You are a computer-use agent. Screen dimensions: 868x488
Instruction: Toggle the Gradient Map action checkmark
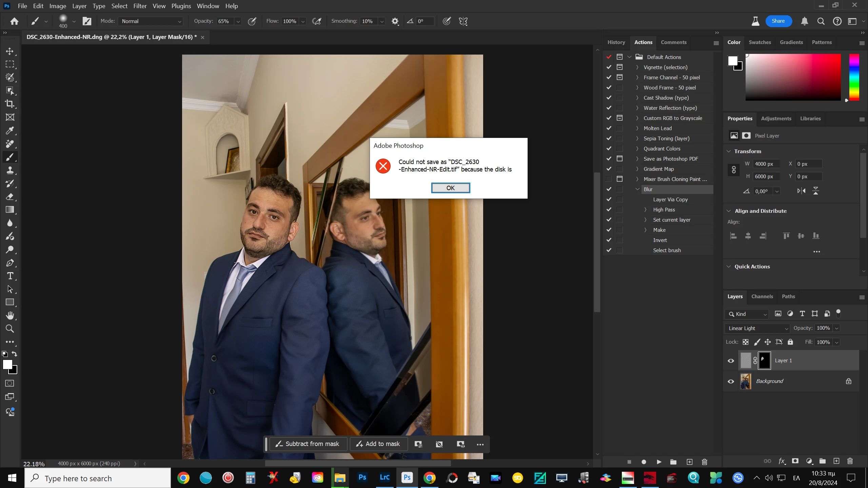pyautogui.click(x=609, y=169)
